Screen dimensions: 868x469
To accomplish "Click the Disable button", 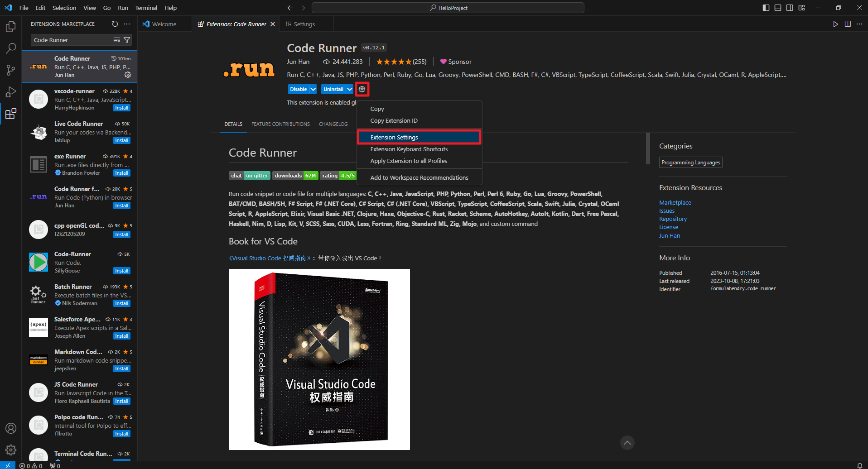I will click(298, 89).
